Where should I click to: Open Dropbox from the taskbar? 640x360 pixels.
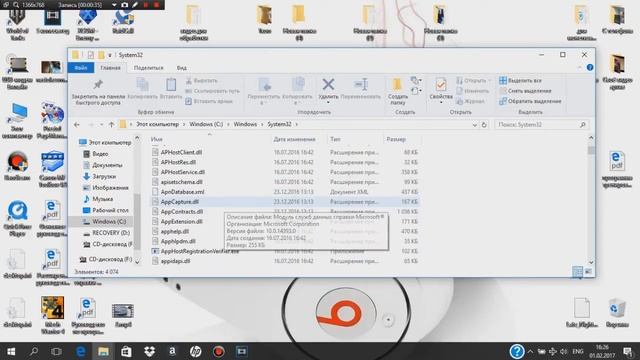(x=149, y=351)
